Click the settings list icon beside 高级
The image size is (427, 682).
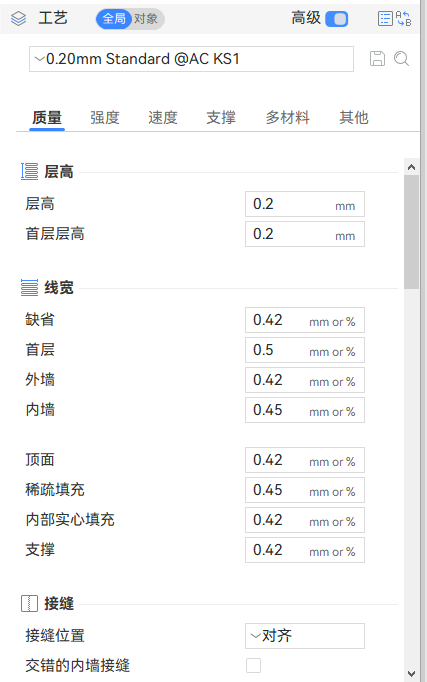click(x=385, y=19)
